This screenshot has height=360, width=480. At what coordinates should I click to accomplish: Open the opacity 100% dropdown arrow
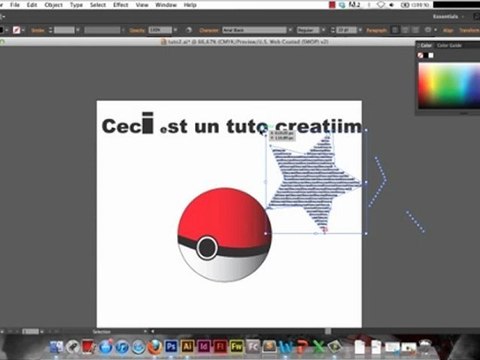click(x=175, y=30)
